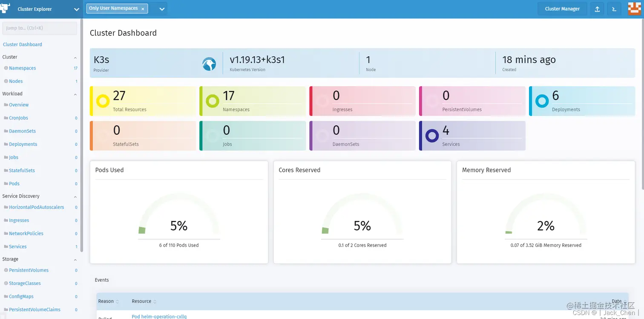This screenshot has width=644, height=319.
Task: Expand the namespace filter dropdown arrow
Action: pos(162,9)
